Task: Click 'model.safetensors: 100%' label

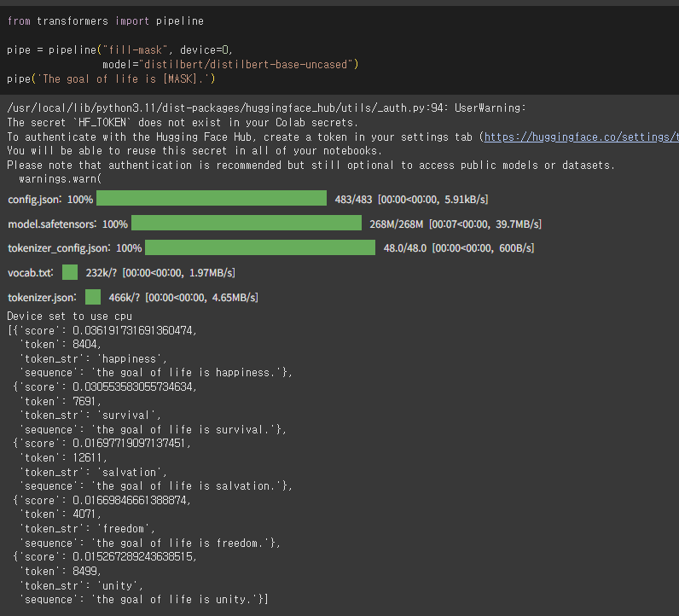Action: pos(68,224)
